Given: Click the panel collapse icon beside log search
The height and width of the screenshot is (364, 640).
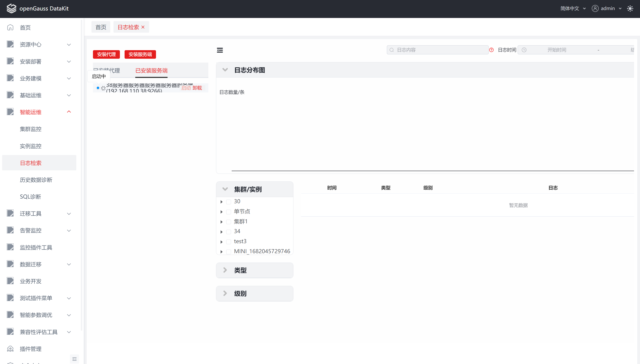Looking at the screenshot, I should [x=220, y=50].
